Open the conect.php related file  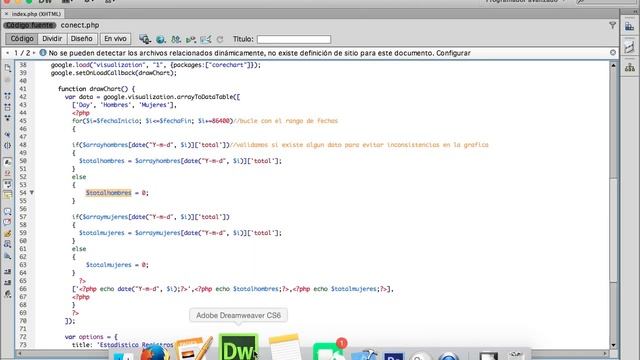(x=80, y=25)
